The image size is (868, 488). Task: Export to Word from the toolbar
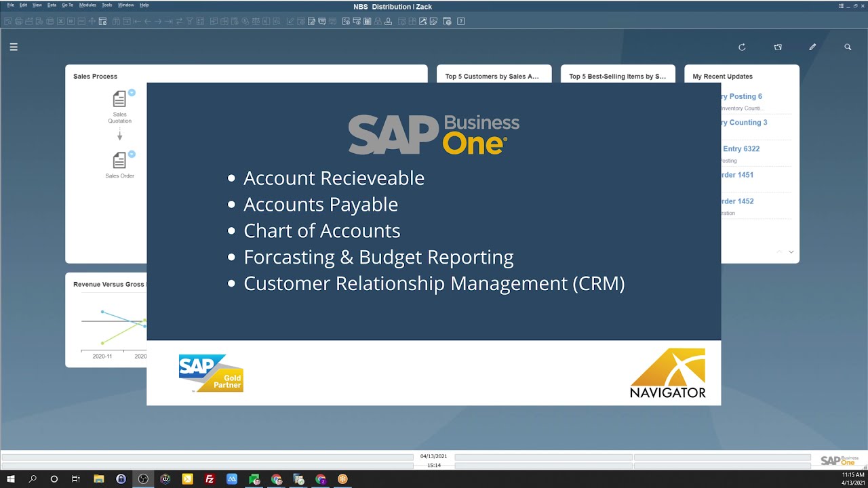[71, 21]
